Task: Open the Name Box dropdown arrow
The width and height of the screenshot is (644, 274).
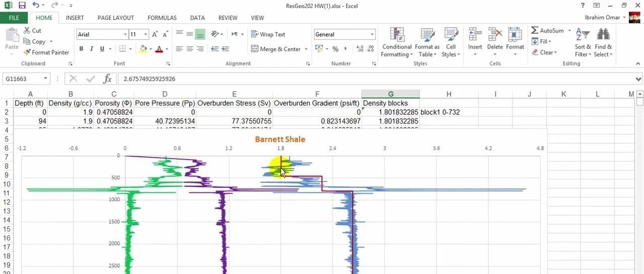Action: 45,79
